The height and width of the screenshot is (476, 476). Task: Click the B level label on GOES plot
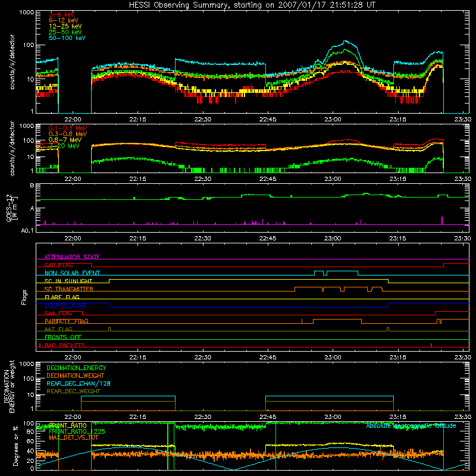(32, 186)
